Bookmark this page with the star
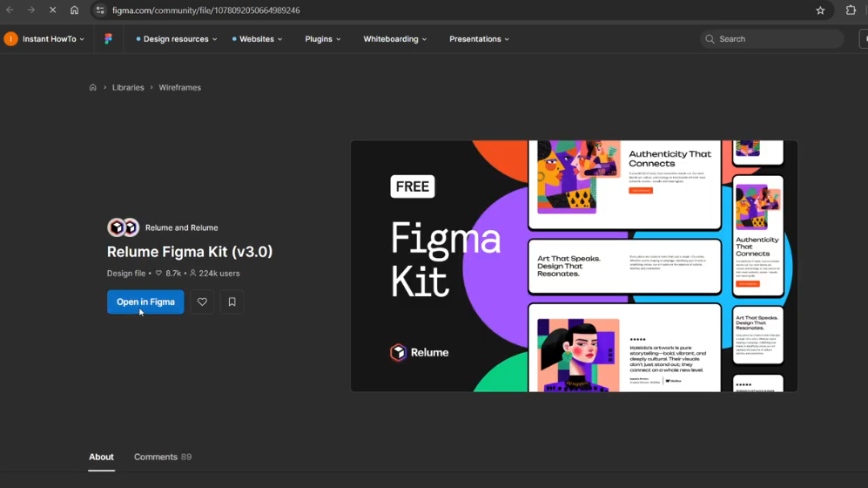 [x=820, y=10]
